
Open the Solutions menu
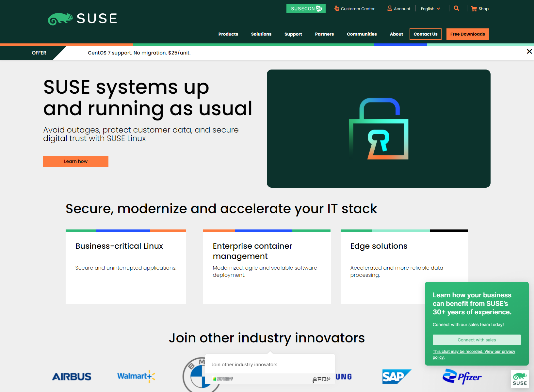click(x=261, y=34)
